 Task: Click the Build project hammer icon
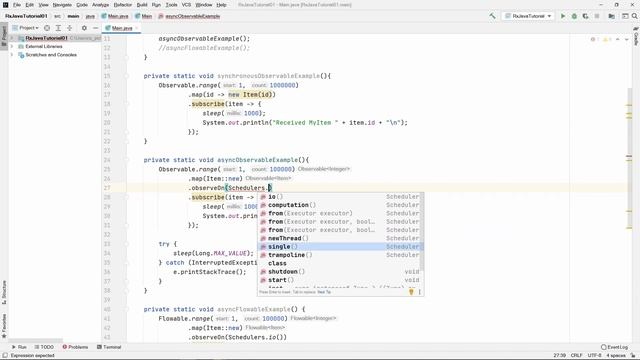click(x=493, y=16)
